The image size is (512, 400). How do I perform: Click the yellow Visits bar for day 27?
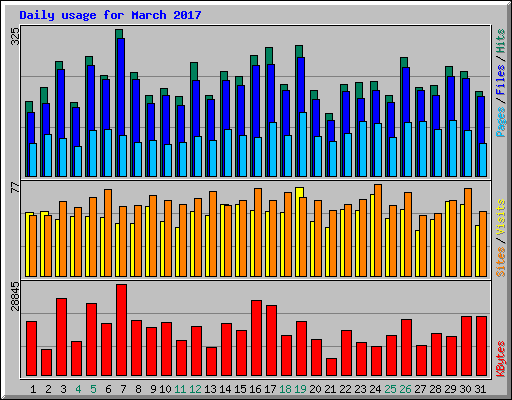tap(417, 253)
